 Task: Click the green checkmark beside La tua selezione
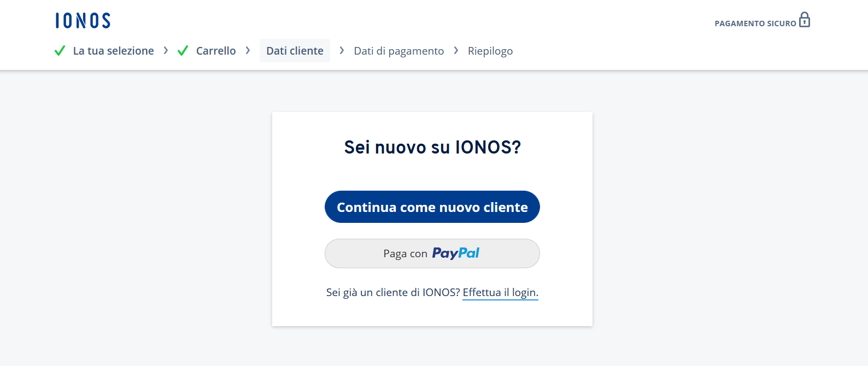point(60,51)
